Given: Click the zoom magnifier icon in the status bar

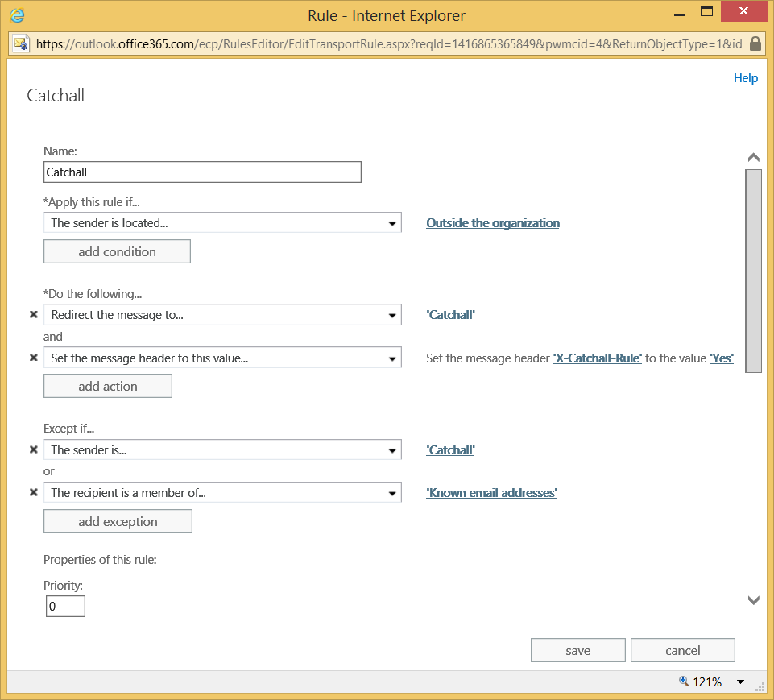Looking at the screenshot, I should 683,681.
